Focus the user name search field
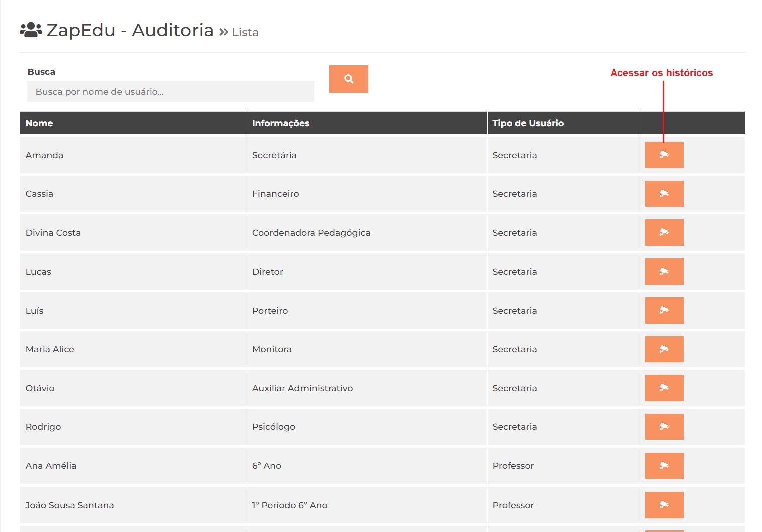This screenshot has width=762, height=532. click(170, 91)
